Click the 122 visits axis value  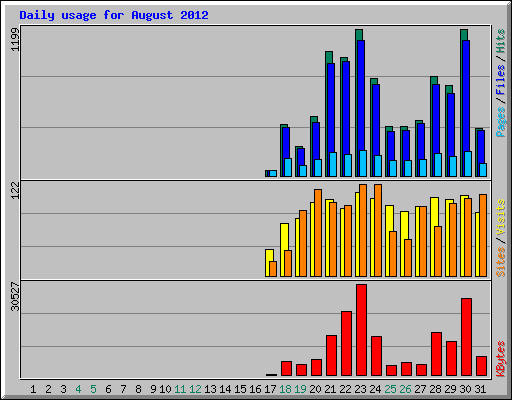pos(15,191)
